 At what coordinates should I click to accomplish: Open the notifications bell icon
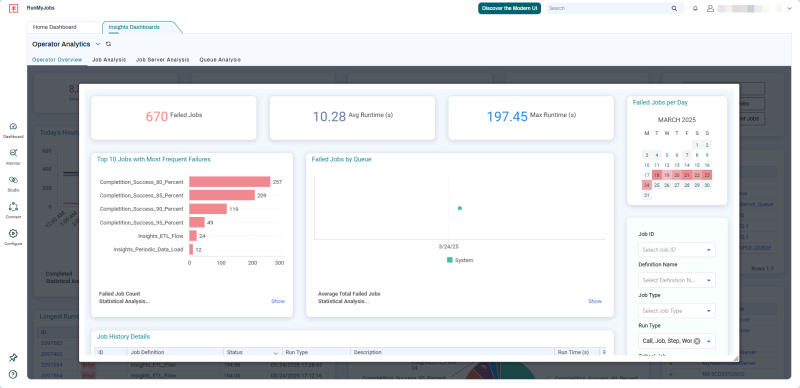coord(695,9)
